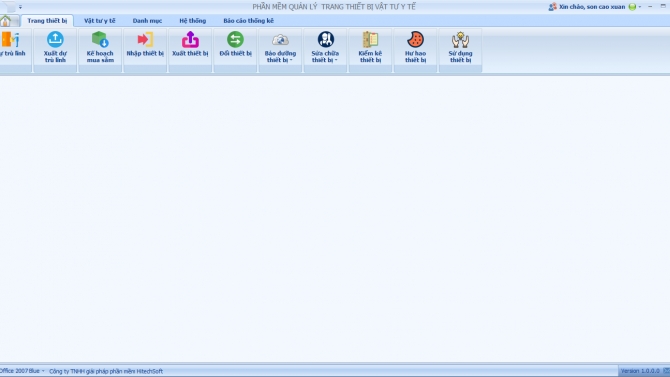
Task: Click Kiểm kê thiết bị inventory icon
Action: coord(370,39)
